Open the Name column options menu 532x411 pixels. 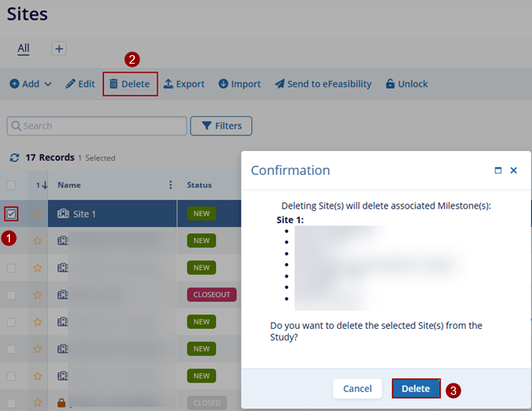click(170, 185)
